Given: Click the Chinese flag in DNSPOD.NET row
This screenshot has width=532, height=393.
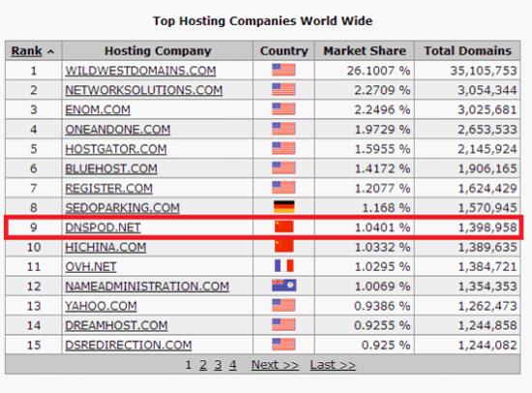Looking at the screenshot, I should click(284, 227).
